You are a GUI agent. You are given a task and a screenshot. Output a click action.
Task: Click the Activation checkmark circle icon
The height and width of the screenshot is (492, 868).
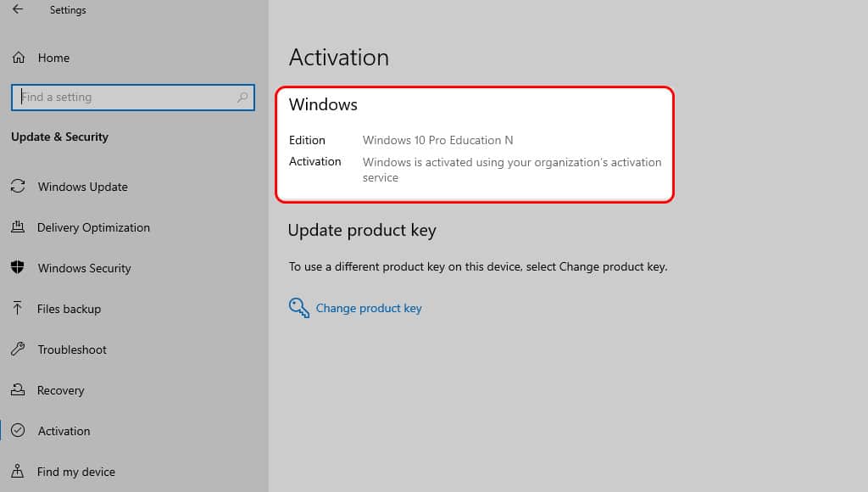(18, 431)
